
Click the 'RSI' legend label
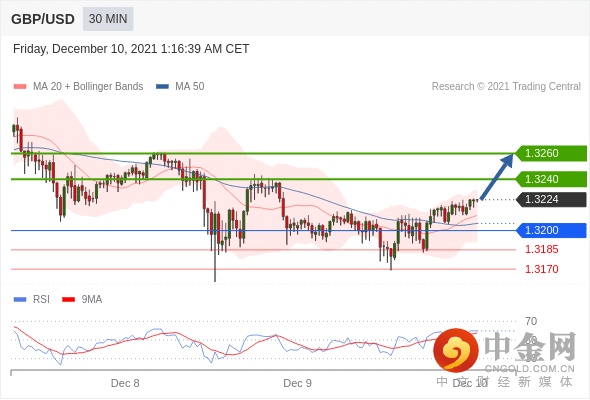point(41,300)
